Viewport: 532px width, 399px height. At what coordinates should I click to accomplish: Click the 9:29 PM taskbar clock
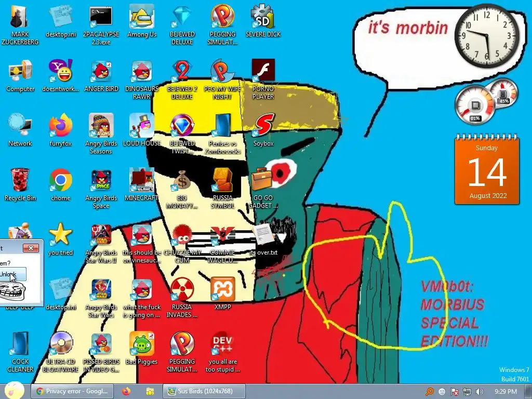pos(506,392)
